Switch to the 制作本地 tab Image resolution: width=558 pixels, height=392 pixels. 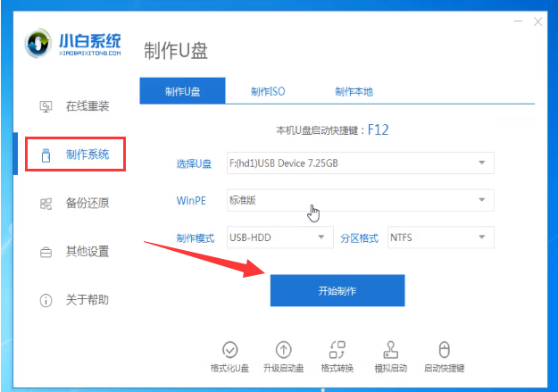tap(354, 91)
